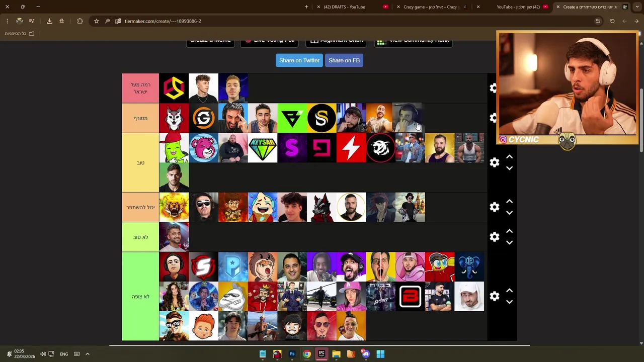Screen dimensions: 644x362
Task: Move the לא טוב tier up
Action: coord(509,231)
